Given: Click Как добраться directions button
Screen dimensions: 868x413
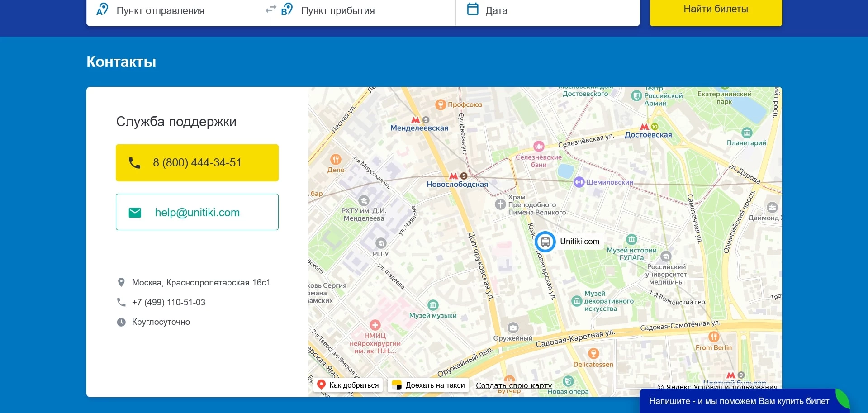Looking at the screenshot, I should (348, 385).
